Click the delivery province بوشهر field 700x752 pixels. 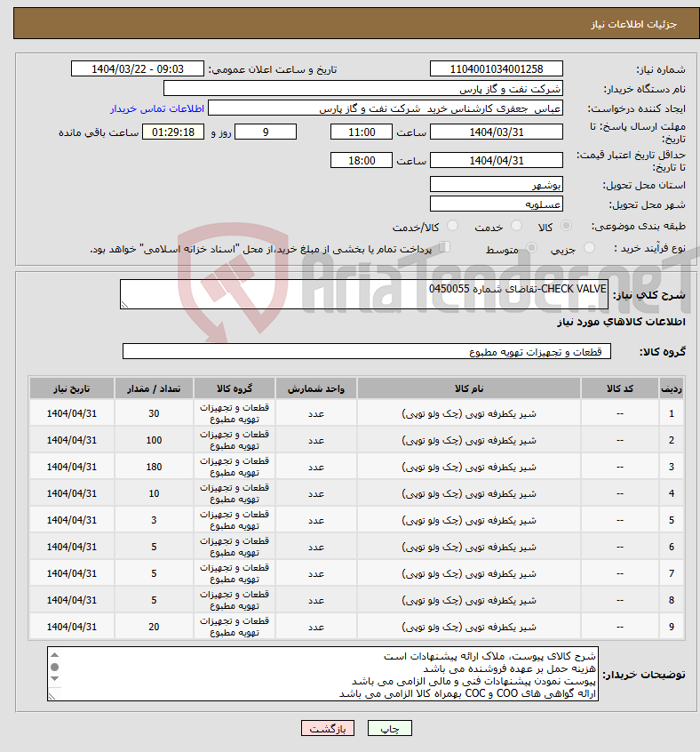pyautogui.click(x=497, y=185)
